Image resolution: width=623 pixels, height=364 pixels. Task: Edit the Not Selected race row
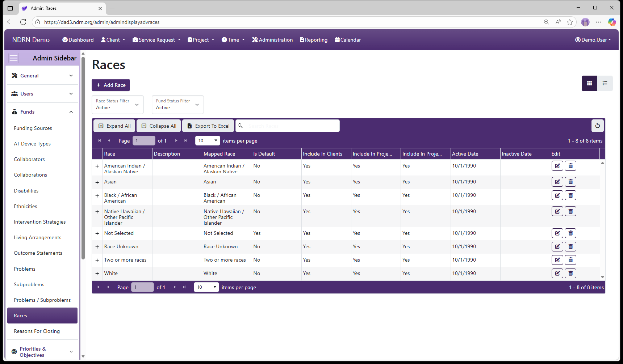pyautogui.click(x=557, y=233)
